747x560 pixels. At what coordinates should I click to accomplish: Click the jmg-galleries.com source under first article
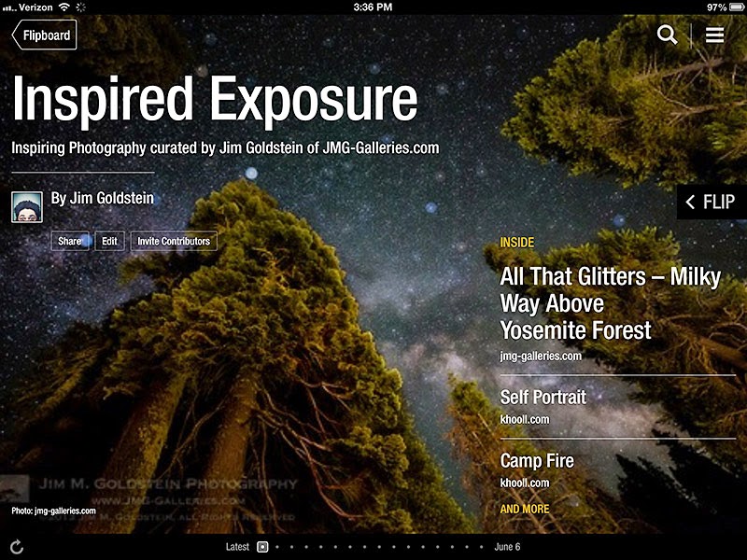[541, 357]
